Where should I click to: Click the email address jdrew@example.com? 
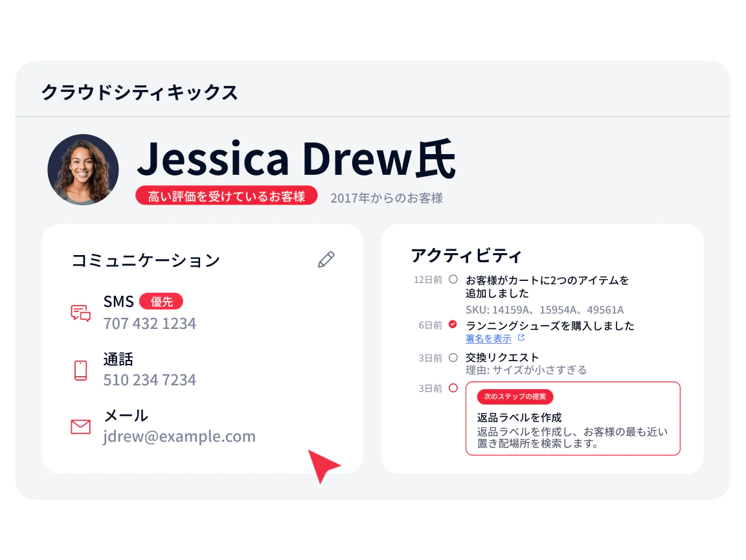click(x=179, y=436)
